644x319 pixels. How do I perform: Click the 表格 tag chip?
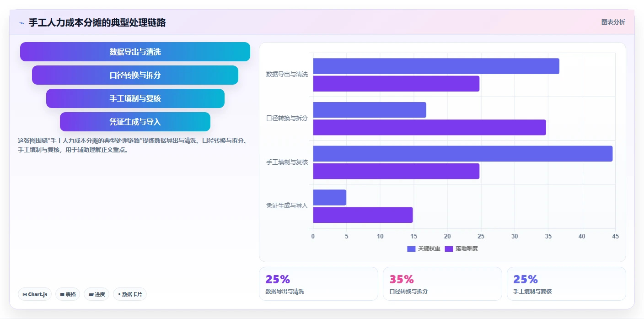[x=68, y=294]
